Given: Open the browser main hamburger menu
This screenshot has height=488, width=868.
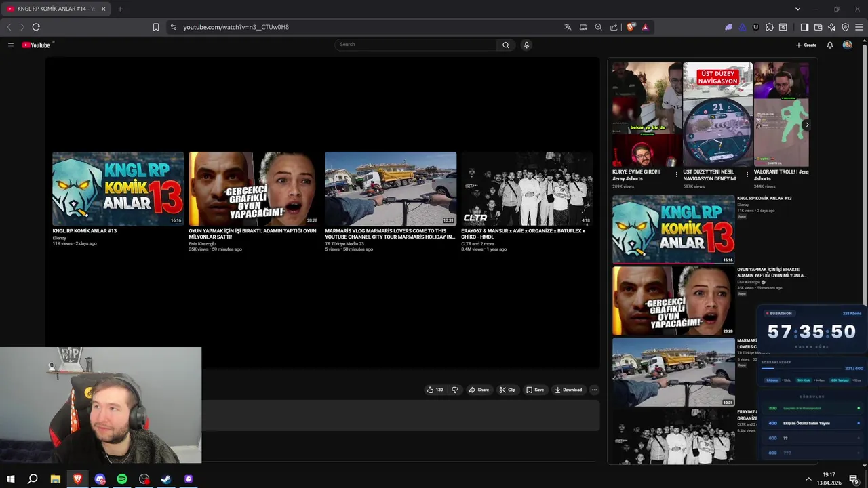Looking at the screenshot, I should point(859,27).
